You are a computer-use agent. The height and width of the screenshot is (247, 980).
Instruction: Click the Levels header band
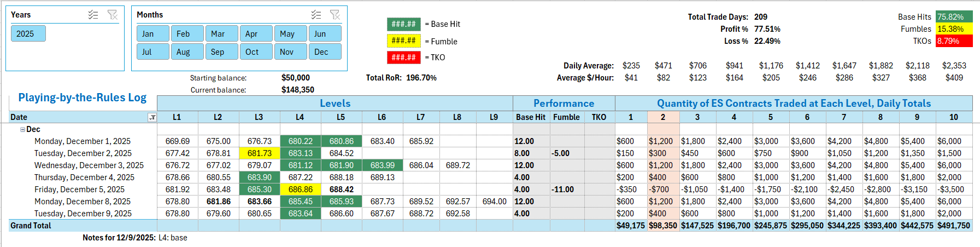click(x=335, y=104)
